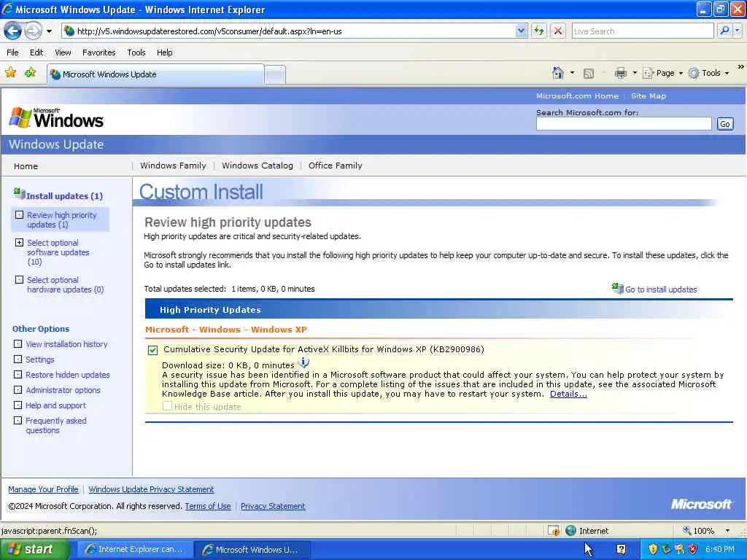Open the Windows Catalog link

[258, 166]
